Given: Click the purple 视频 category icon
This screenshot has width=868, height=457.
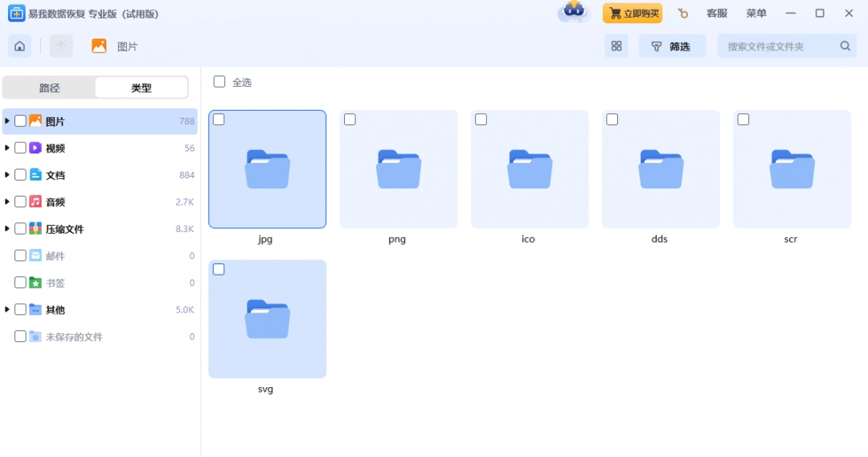Looking at the screenshot, I should [35, 148].
